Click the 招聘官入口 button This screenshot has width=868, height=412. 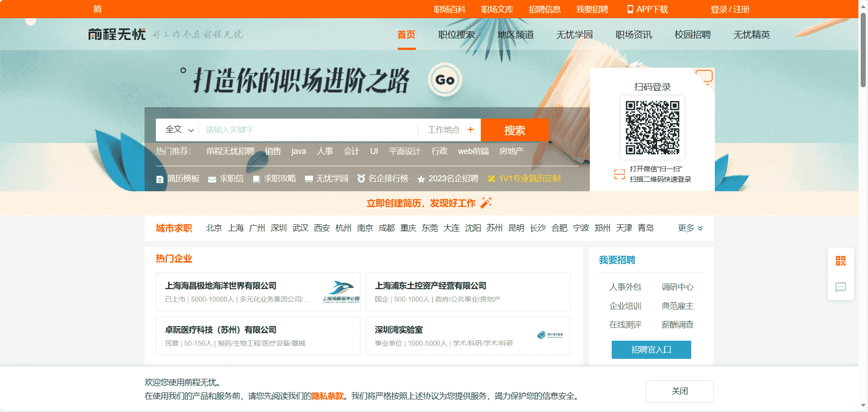pyautogui.click(x=651, y=350)
